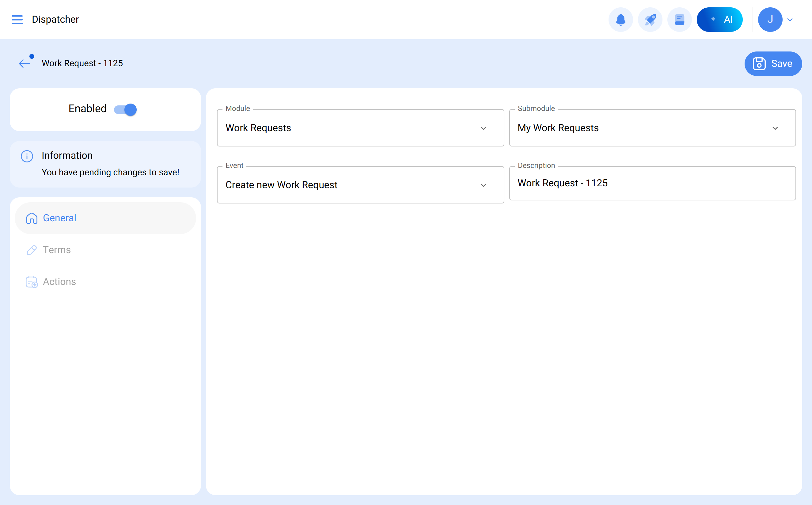
Task: Save the pending changes
Action: tap(772, 63)
